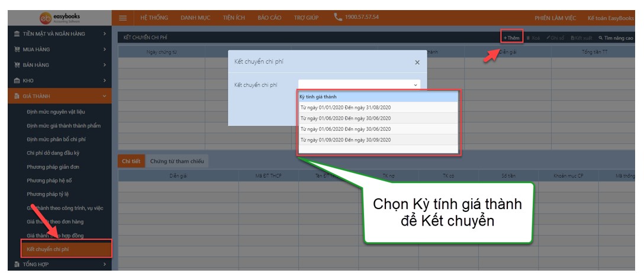Click the Kỳ tính giá thành header
Viewport: 644px width, 273px height.
point(378,97)
